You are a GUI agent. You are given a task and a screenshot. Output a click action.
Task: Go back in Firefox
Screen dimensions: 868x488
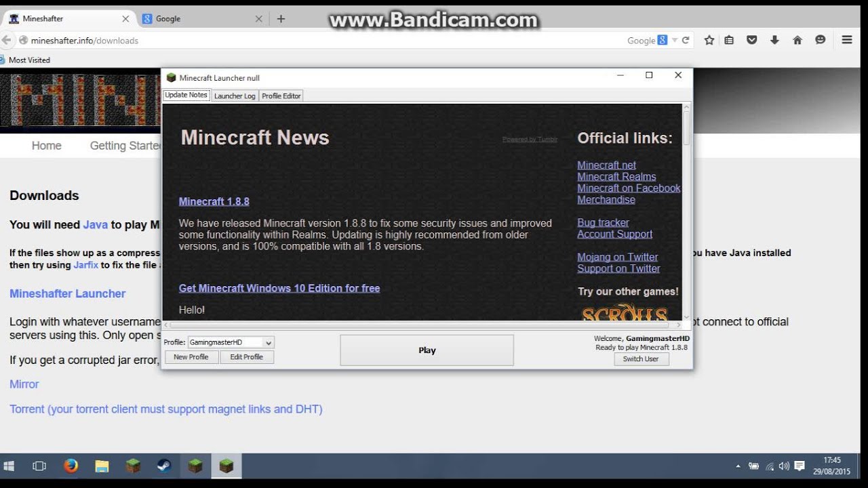pos(7,40)
